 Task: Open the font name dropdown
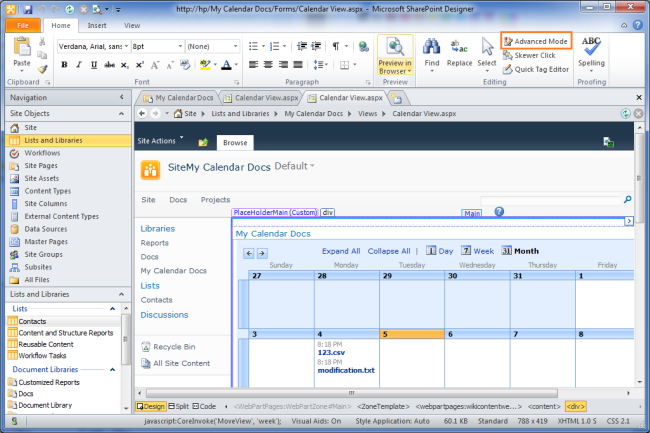click(126, 46)
